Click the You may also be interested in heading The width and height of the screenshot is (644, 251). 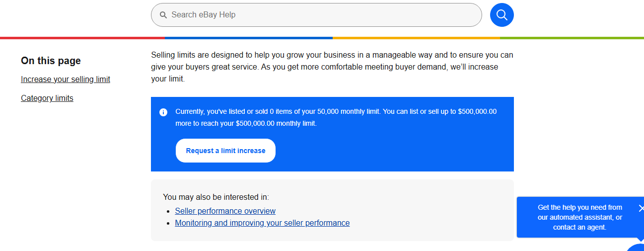tap(216, 197)
